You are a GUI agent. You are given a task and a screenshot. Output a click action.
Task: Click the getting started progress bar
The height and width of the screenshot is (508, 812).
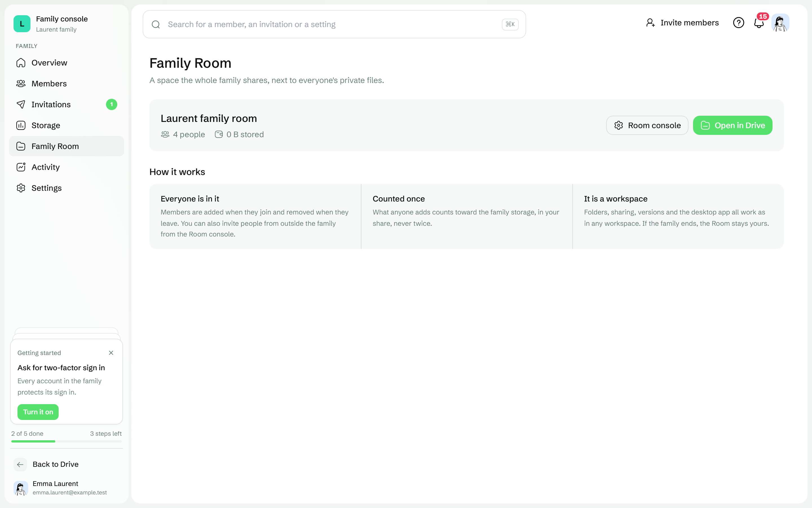(67, 441)
